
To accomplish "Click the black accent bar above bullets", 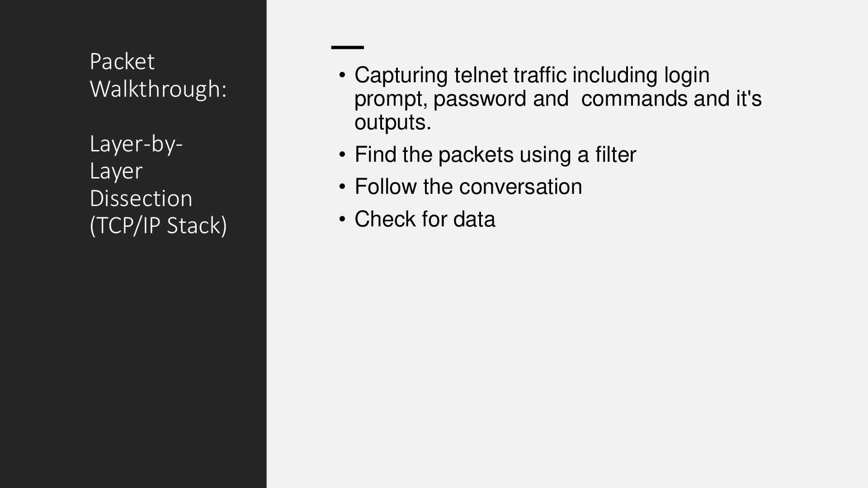I will 347,47.
